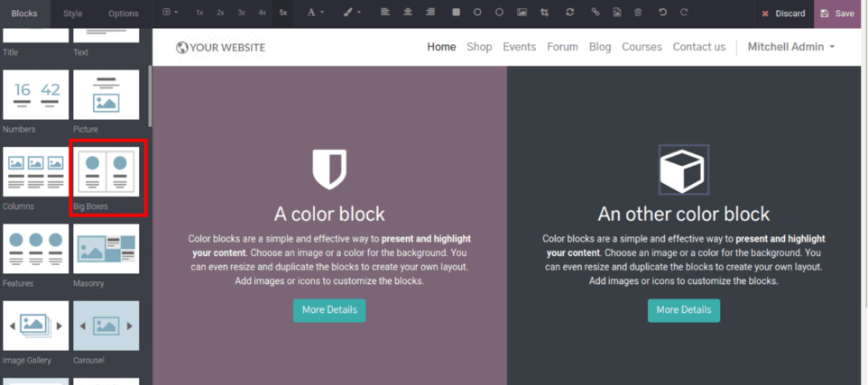Set icon size to 2x
This screenshot has height=385, width=868.
220,13
